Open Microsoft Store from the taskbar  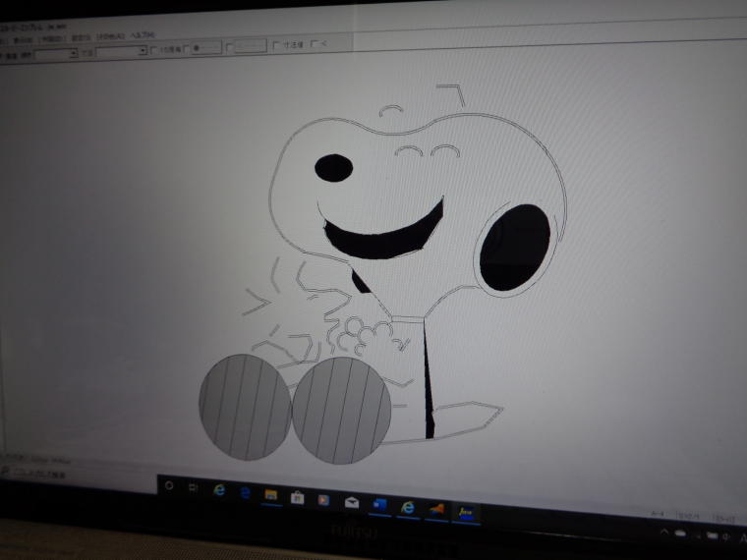click(297, 497)
